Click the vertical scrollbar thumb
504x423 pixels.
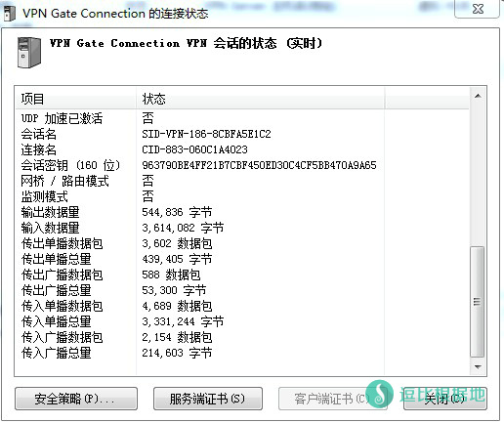click(x=478, y=302)
